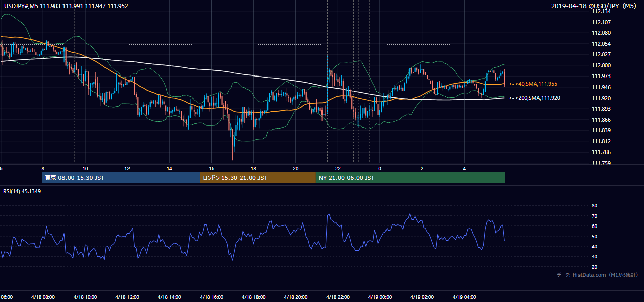Click the RSI 50 level label
Viewport: 644px width, 302px height.
(x=594, y=237)
